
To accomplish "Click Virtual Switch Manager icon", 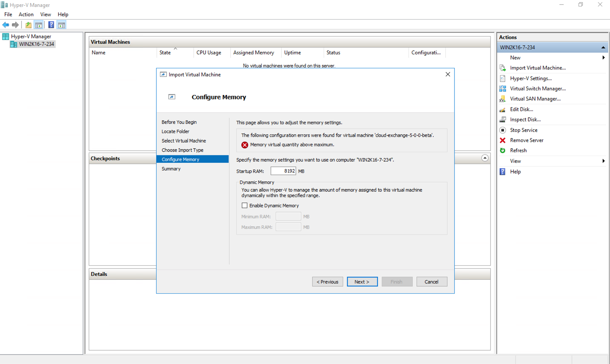I will [x=503, y=88].
